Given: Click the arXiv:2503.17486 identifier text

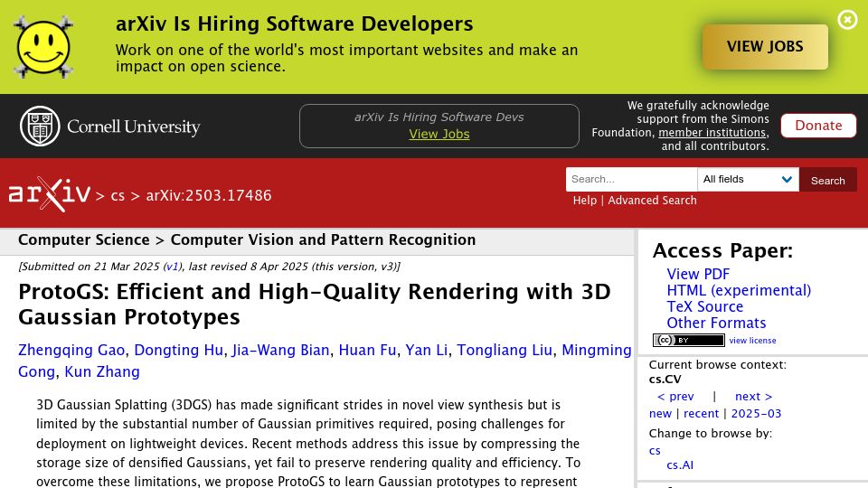Looking at the screenshot, I should click(209, 195).
